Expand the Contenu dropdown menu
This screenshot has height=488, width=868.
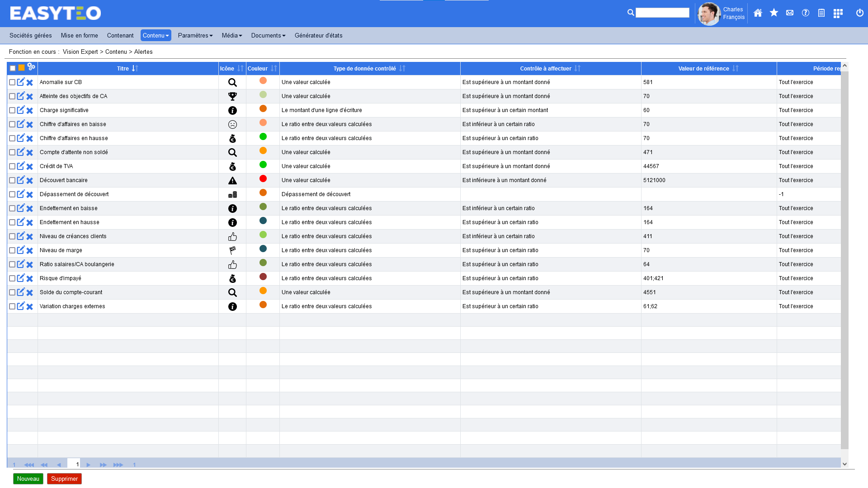156,35
